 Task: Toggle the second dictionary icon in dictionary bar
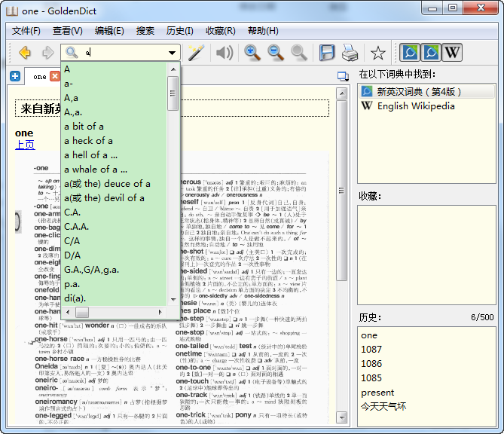pos(431,52)
